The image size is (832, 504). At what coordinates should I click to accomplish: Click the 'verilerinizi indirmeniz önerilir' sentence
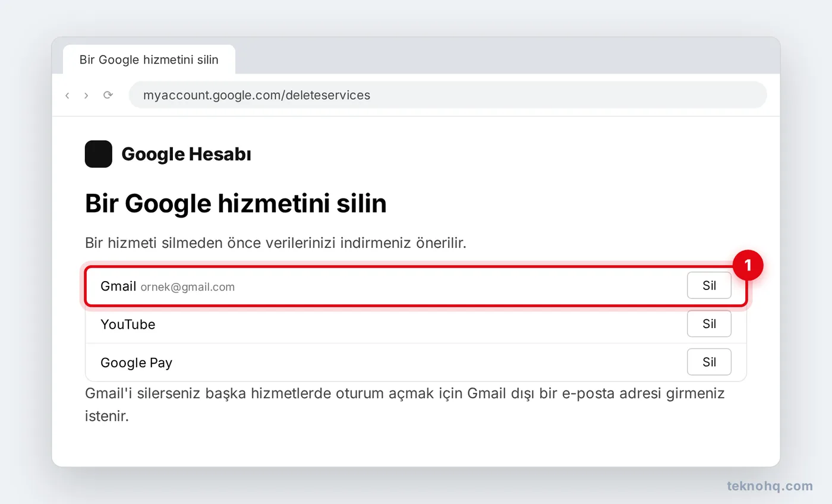276,244
